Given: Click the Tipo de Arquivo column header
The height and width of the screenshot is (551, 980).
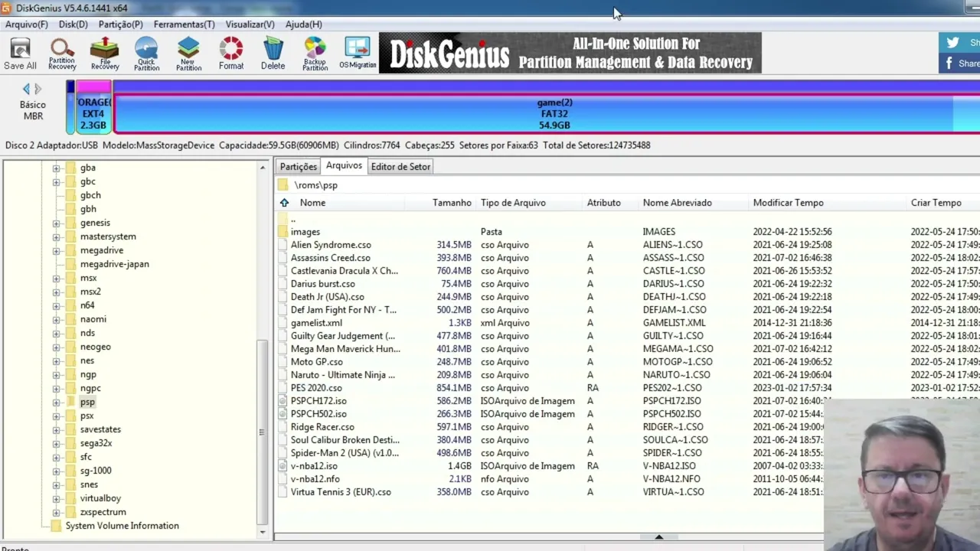Looking at the screenshot, I should pyautogui.click(x=513, y=203).
